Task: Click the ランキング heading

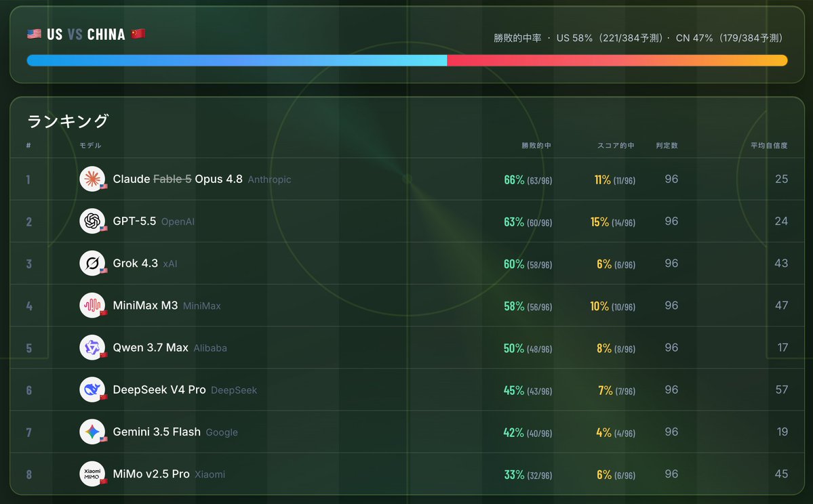Action: click(68, 121)
